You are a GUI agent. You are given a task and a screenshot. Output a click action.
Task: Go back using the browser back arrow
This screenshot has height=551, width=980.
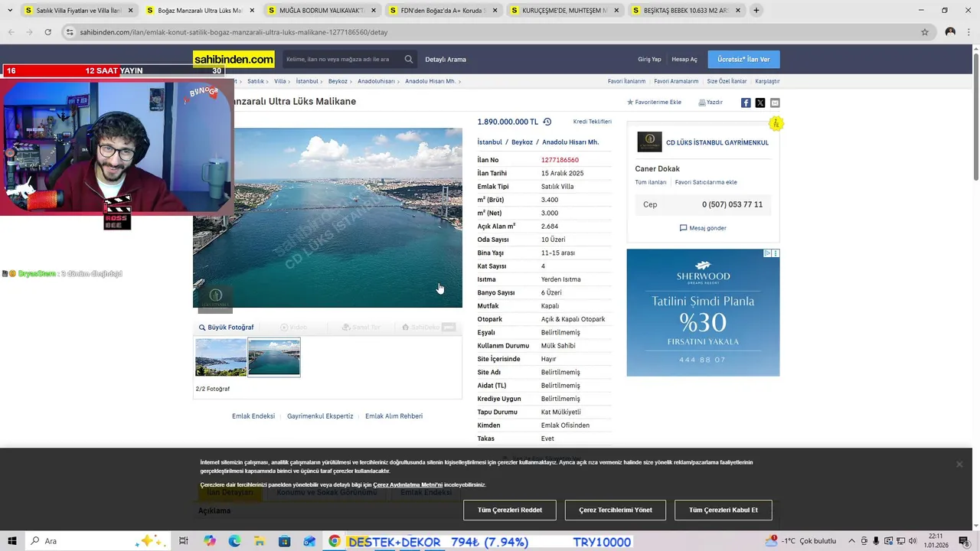[11, 32]
